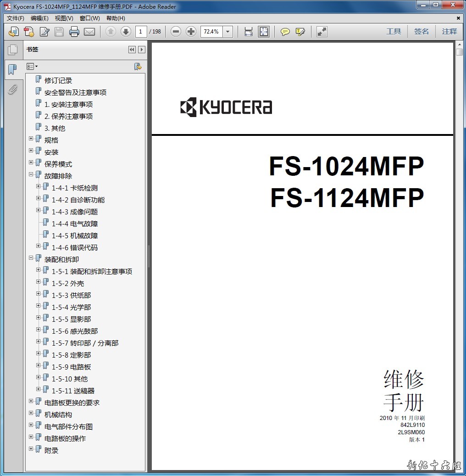Toggle the Bookmarks panel button
This screenshot has height=476, width=466.
coord(12,70)
